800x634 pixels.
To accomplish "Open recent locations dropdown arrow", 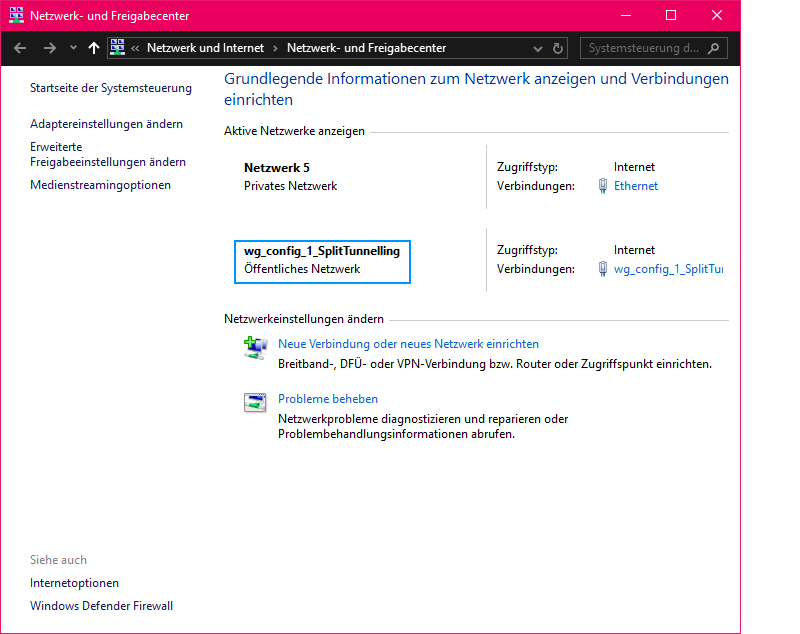I will (73, 48).
